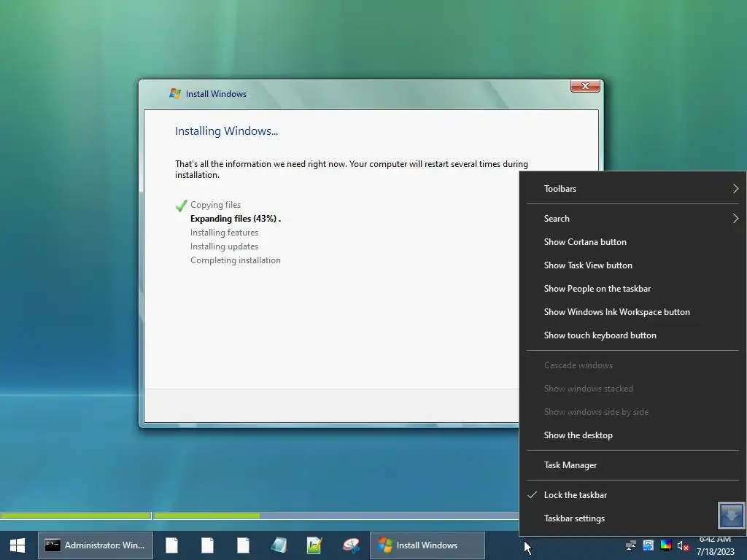
Task: Open Taskbar settings menu entry
Action: coord(619,518)
